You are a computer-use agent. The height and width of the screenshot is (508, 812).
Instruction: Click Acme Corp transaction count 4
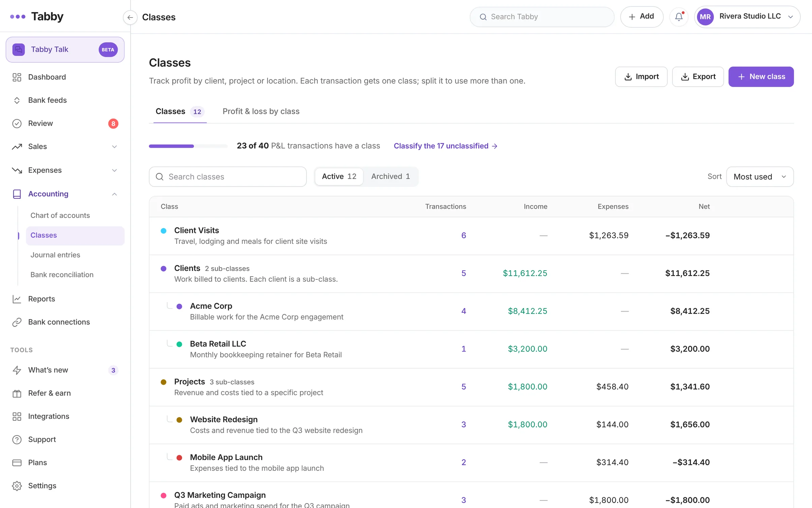pyautogui.click(x=464, y=311)
